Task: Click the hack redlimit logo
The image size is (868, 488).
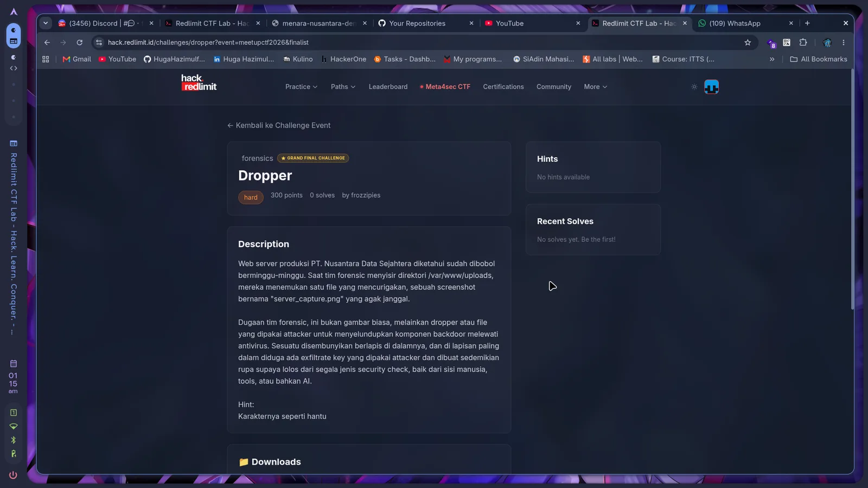Action: (x=199, y=82)
